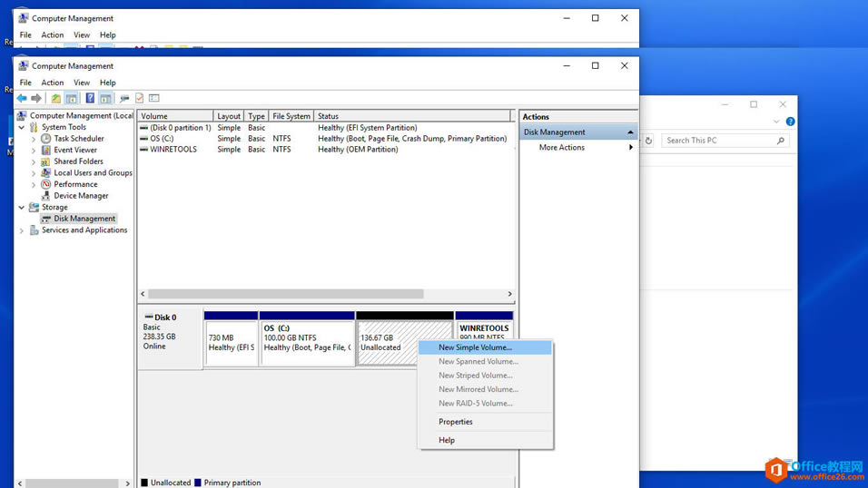Click the Performance gauge icon
This screenshot has height=488, width=868.
click(x=46, y=184)
